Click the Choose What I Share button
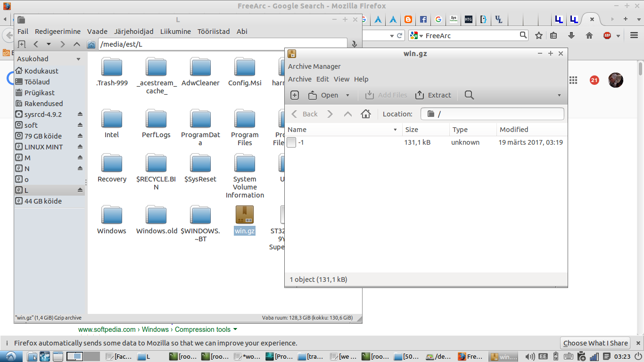 pos(595,343)
